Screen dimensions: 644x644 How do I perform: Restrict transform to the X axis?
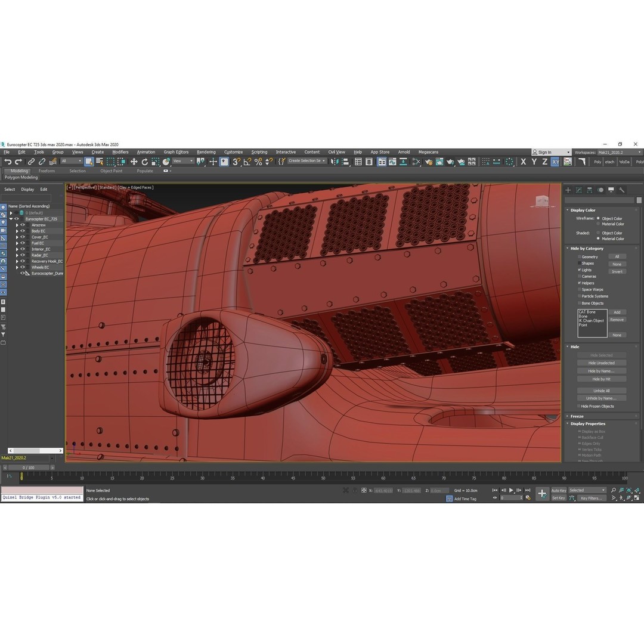tap(524, 162)
